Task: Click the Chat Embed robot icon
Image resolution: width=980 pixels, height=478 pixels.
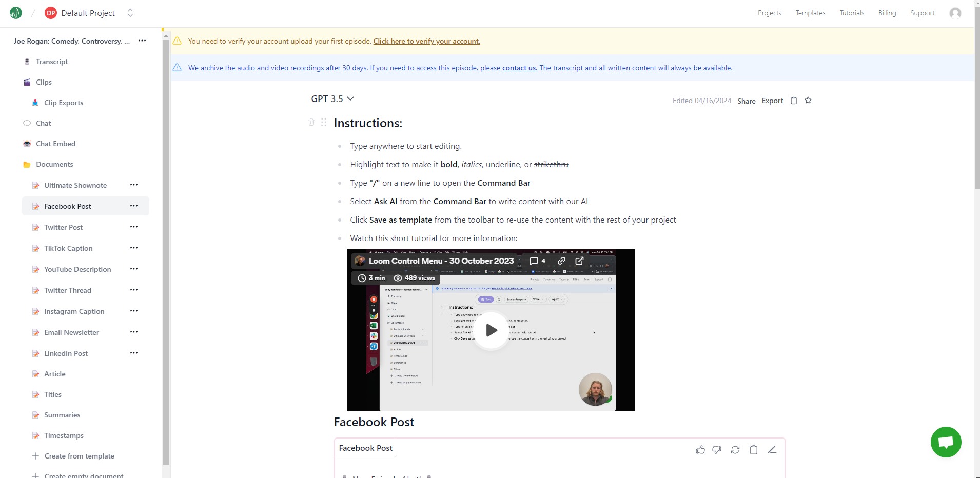Action: pos(27,144)
